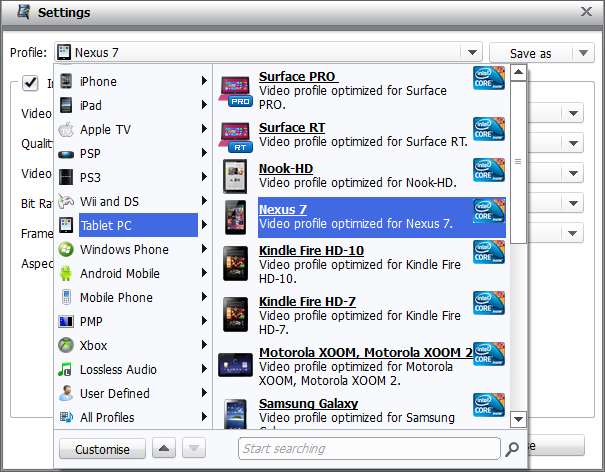605x472 pixels.
Task: Open the dropdown on the Quality row
Action: [573, 143]
